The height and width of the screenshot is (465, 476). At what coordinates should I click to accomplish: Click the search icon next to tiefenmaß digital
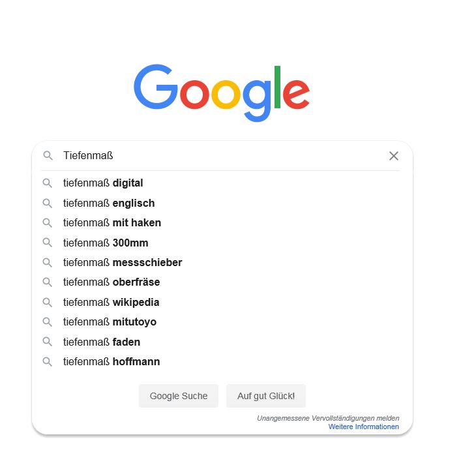point(48,183)
